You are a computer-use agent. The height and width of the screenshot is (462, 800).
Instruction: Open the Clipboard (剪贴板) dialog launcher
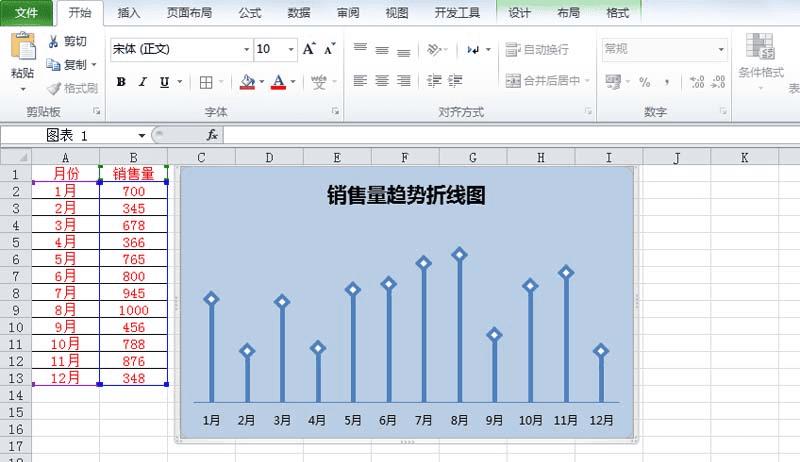(96, 111)
